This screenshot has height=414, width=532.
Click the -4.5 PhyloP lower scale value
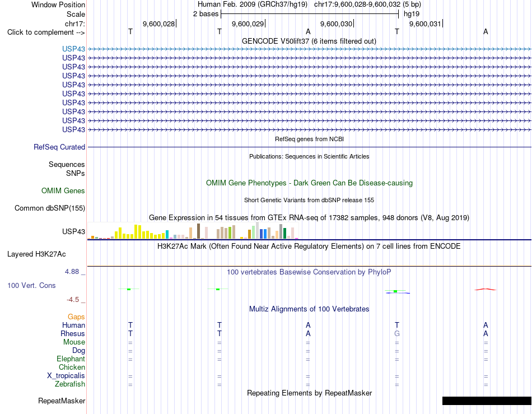(x=73, y=299)
